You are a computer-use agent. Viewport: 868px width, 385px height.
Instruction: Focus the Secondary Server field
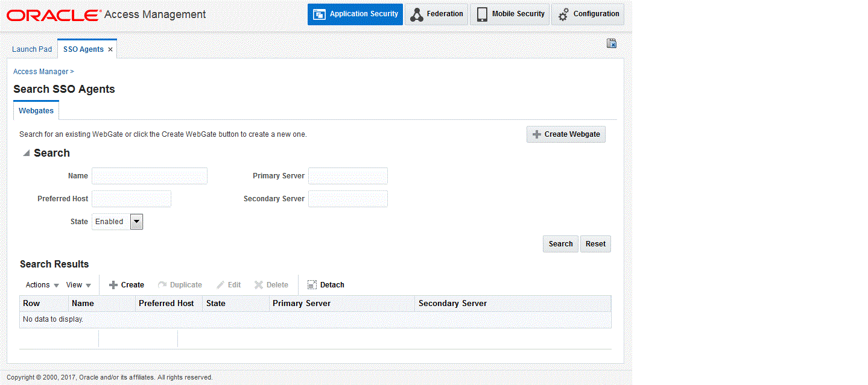tap(348, 199)
